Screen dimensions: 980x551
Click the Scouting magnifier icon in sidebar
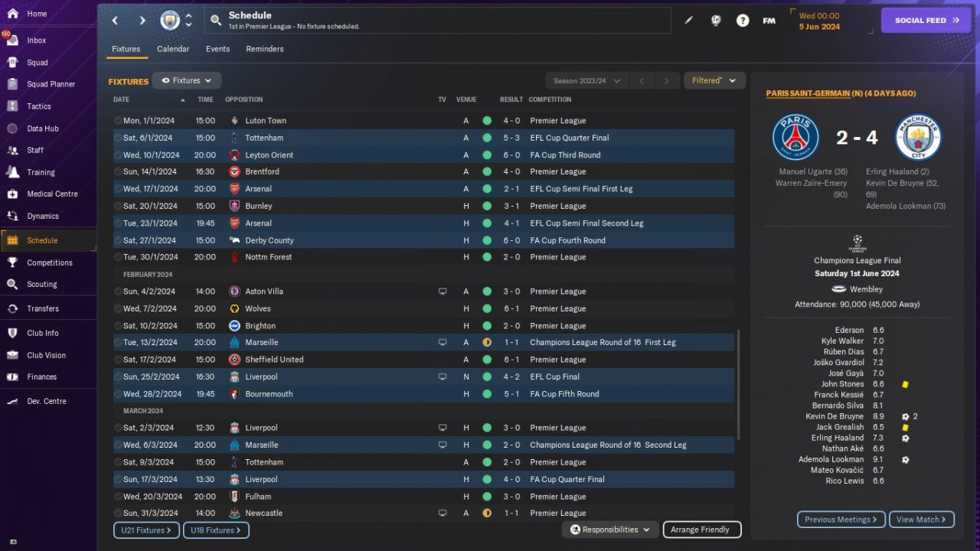tap(12, 284)
